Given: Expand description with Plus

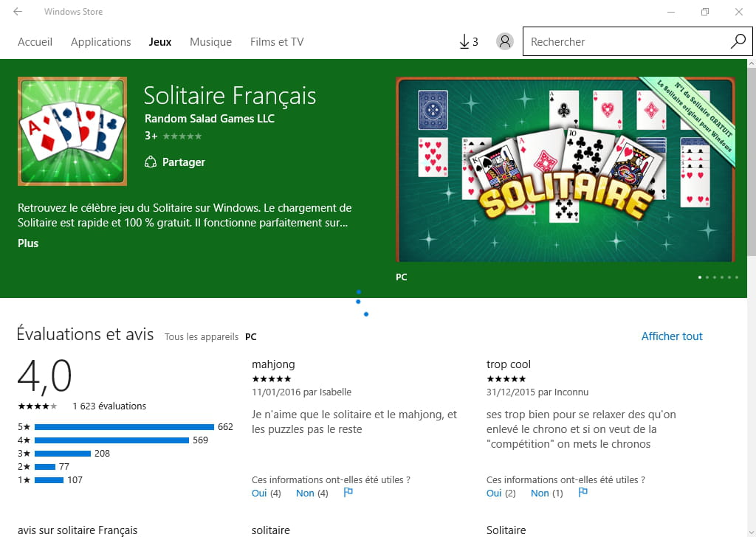Looking at the screenshot, I should point(28,243).
